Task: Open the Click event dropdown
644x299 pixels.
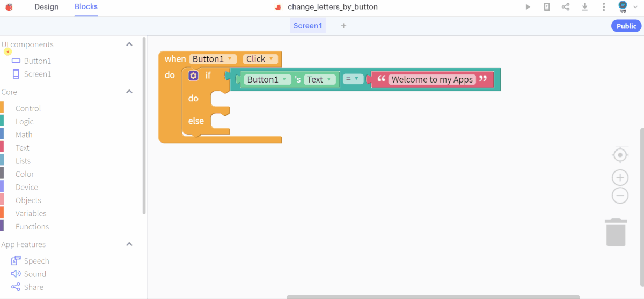Action: point(260,59)
